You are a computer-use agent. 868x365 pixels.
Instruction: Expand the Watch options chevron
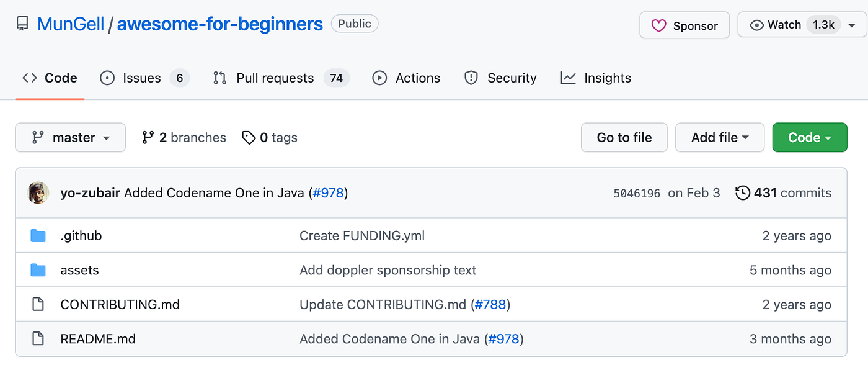(853, 25)
